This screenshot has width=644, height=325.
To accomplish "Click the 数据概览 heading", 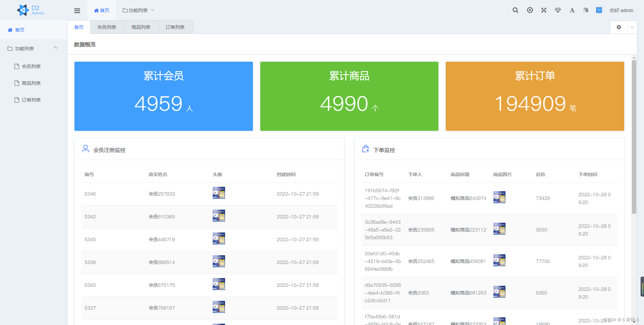I will (85, 44).
